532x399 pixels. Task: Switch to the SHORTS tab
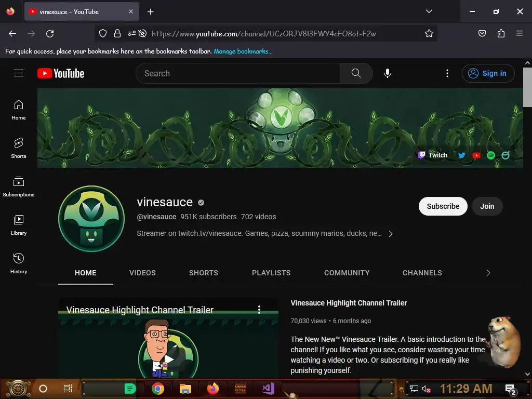pyautogui.click(x=204, y=273)
